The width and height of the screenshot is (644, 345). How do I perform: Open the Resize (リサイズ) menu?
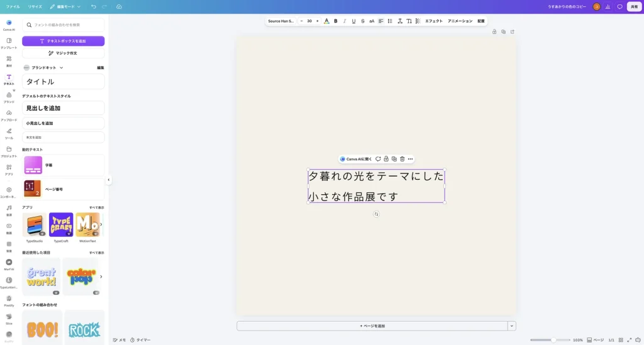coord(35,6)
